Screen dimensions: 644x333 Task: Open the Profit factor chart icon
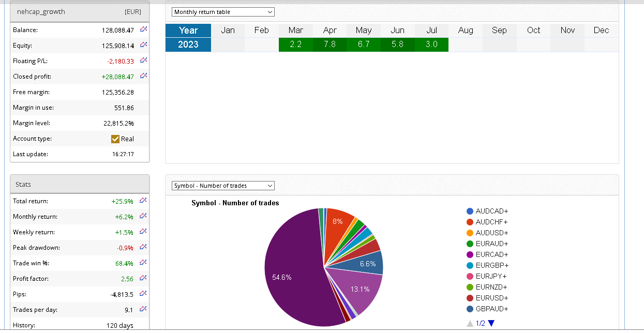[144, 278]
